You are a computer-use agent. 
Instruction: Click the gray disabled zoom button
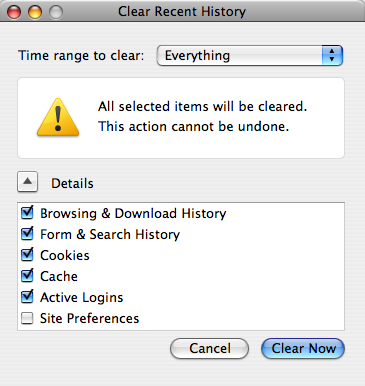point(56,12)
